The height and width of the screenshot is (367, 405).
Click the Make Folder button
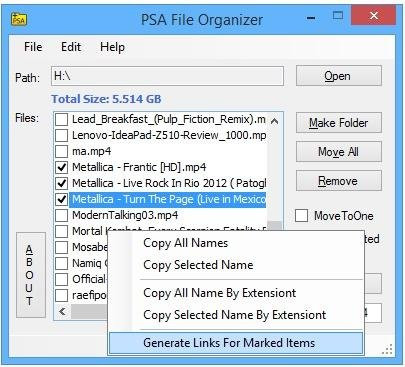pyautogui.click(x=339, y=123)
